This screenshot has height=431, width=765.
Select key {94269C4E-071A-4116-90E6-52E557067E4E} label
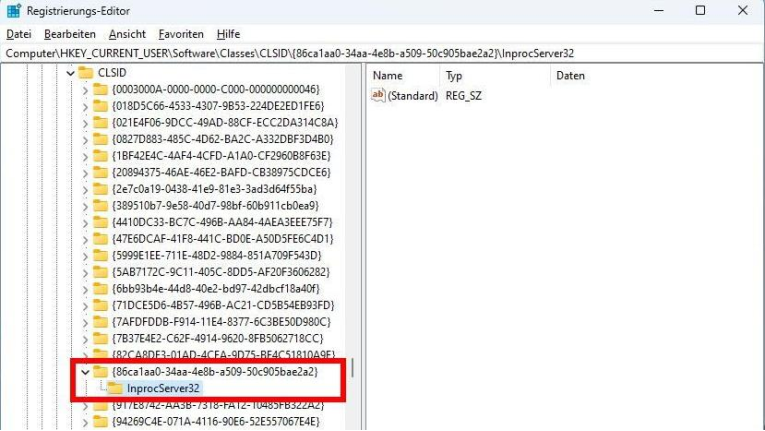216,421
